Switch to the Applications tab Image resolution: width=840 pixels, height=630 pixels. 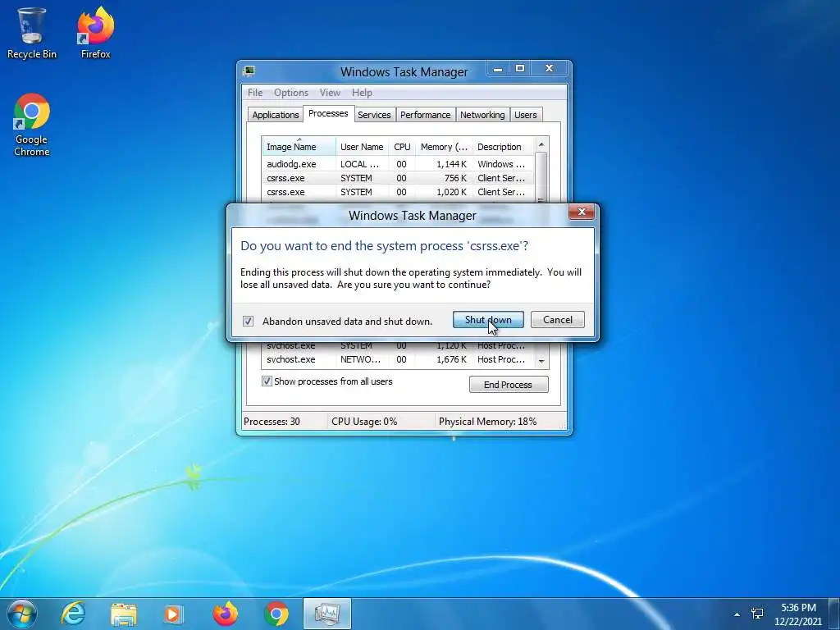coord(276,115)
